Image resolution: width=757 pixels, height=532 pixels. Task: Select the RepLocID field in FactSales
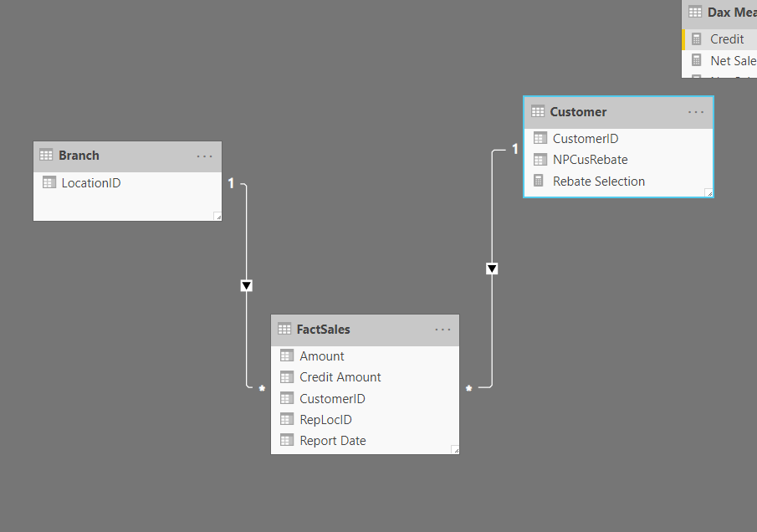365,420
